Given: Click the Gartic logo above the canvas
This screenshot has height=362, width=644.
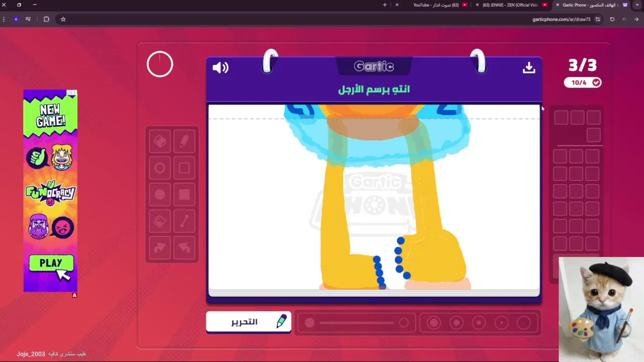Looking at the screenshot, I should pyautogui.click(x=374, y=66).
